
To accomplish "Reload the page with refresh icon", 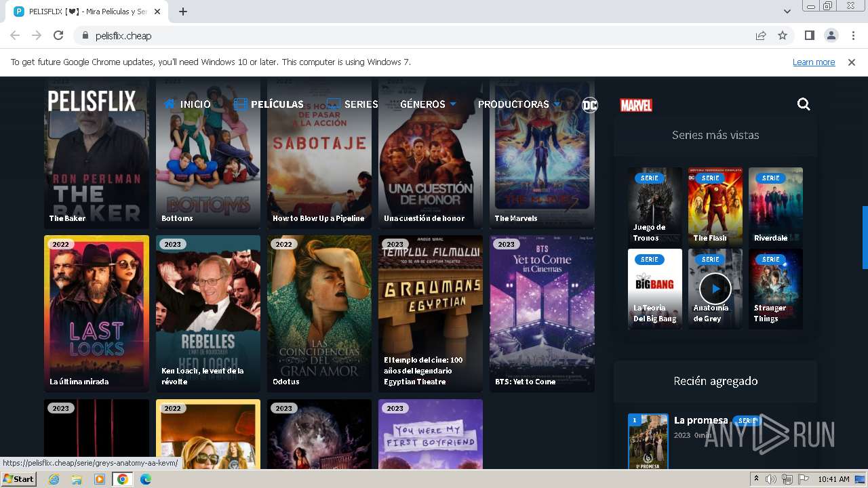I will tap(58, 35).
